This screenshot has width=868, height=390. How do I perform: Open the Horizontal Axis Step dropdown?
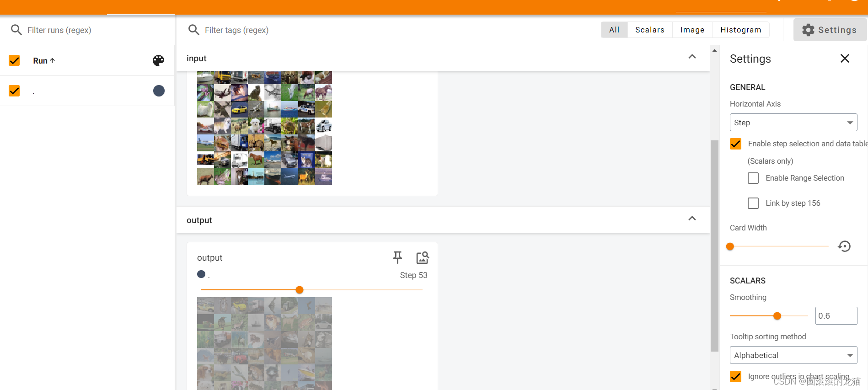[x=793, y=123]
